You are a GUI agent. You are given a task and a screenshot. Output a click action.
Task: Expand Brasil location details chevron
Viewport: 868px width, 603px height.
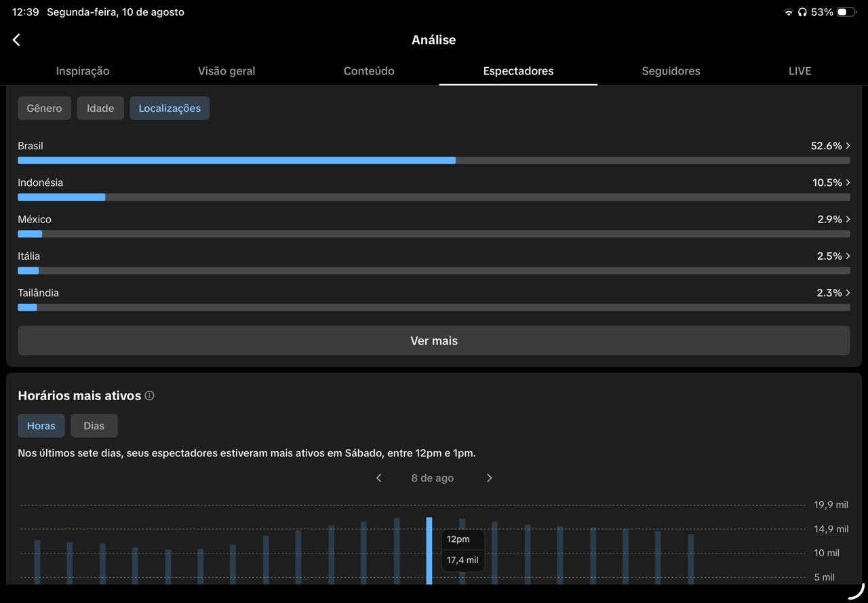click(848, 146)
